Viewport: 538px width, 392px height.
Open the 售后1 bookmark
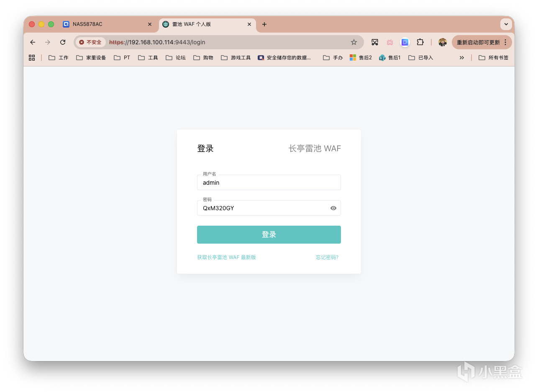389,58
